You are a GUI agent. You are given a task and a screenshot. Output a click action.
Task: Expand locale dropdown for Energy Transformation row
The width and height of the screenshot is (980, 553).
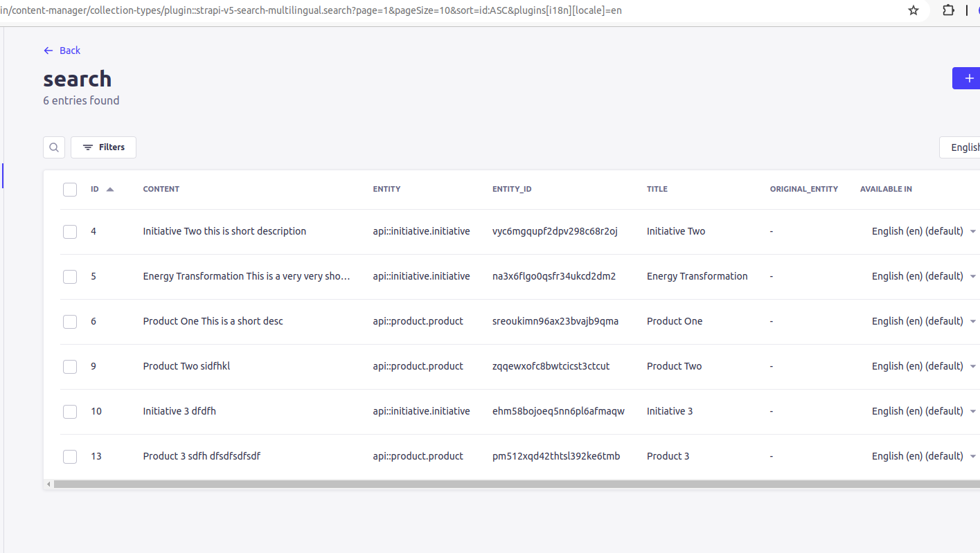973,276
